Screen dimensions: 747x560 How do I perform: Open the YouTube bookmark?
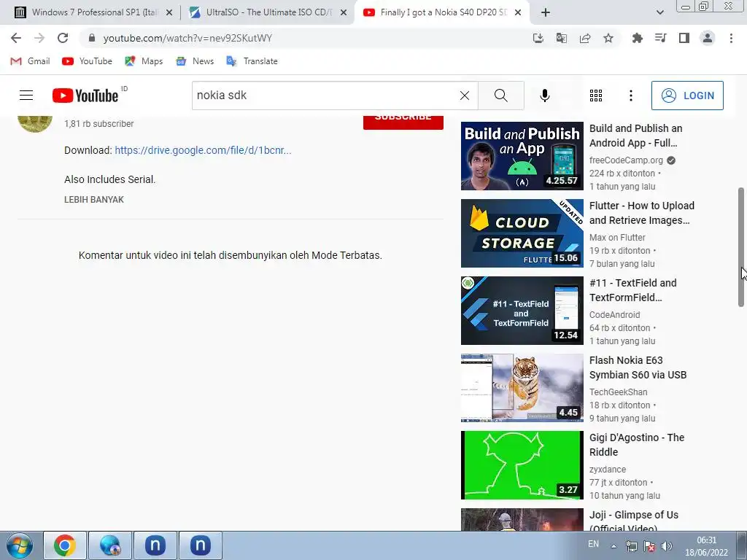point(88,61)
